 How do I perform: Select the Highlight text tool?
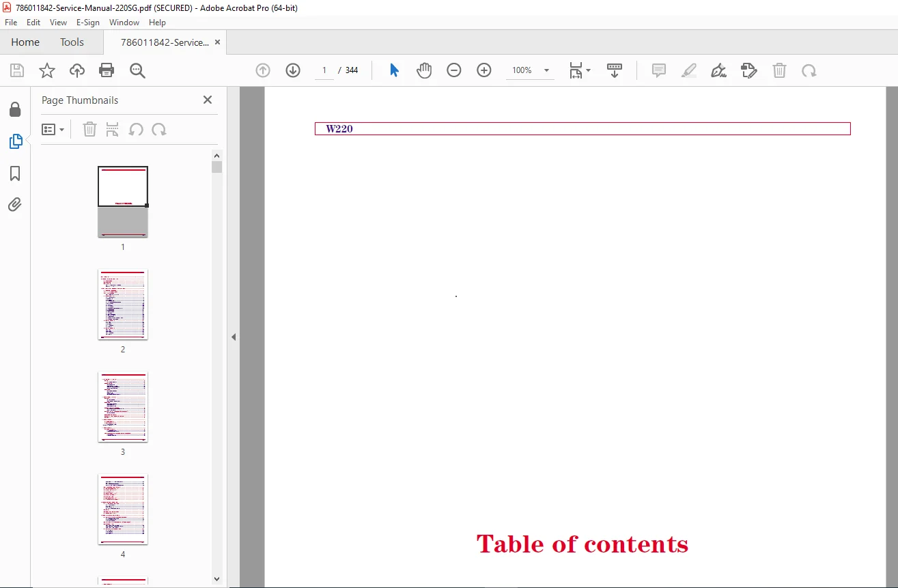click(x=689, y=70)
